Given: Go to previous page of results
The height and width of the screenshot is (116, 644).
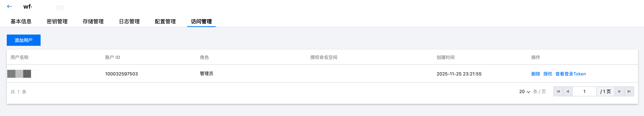Looking at the screenshot, I should pos(568,91).
